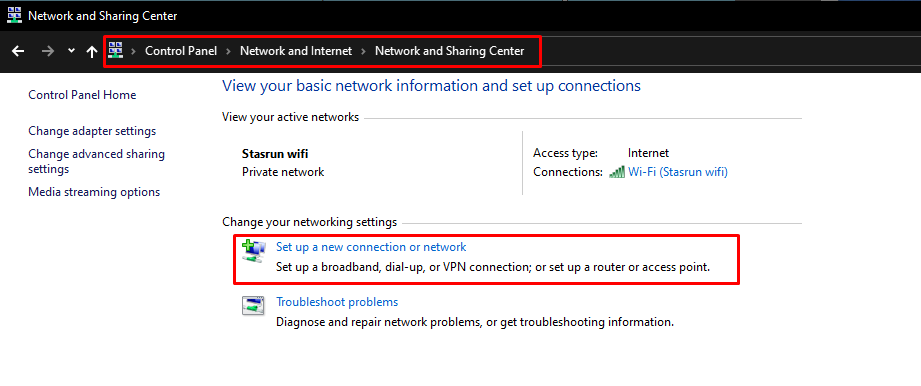921x386 pixels.
Task: Click the back arrow navigation button
Action: [x=18, y=51]
